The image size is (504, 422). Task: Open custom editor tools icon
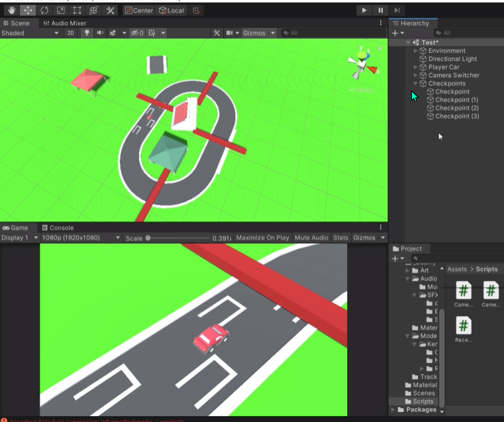pos(110,11)
